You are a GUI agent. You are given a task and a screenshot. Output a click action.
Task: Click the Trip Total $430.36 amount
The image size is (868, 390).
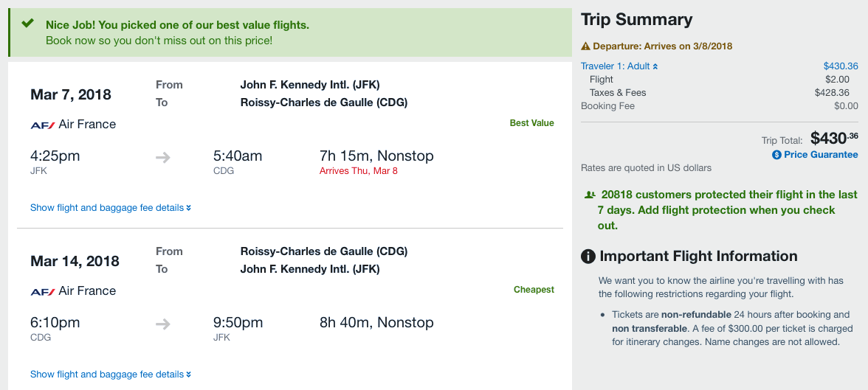click(x=834, y=138)
